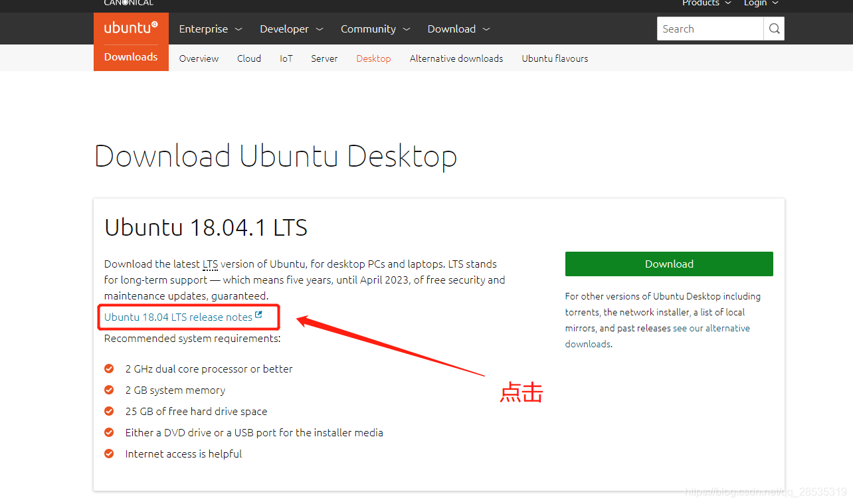Expand the Community menu
The image size is (853, 504).
pos(375,29)
